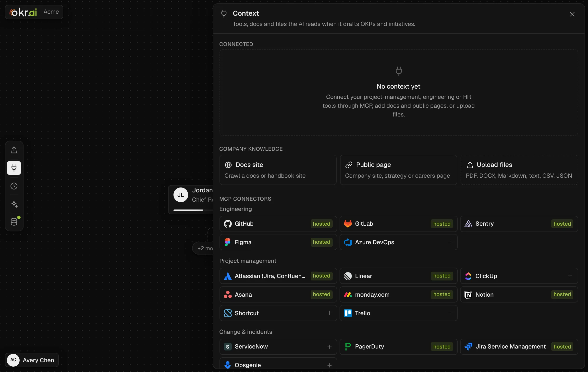Connect the Asana connector

tap(278, 294)
